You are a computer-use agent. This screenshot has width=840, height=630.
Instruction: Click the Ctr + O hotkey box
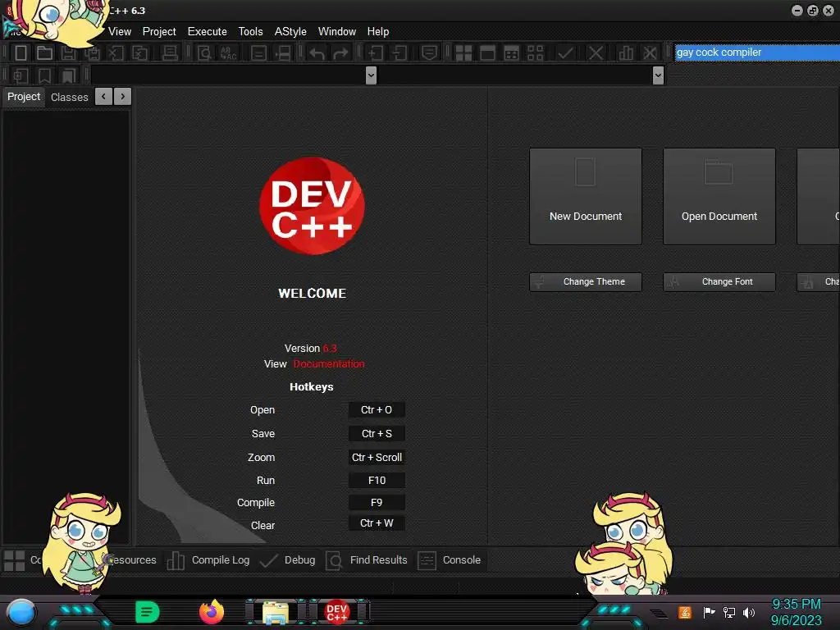(x=377, y=410)
